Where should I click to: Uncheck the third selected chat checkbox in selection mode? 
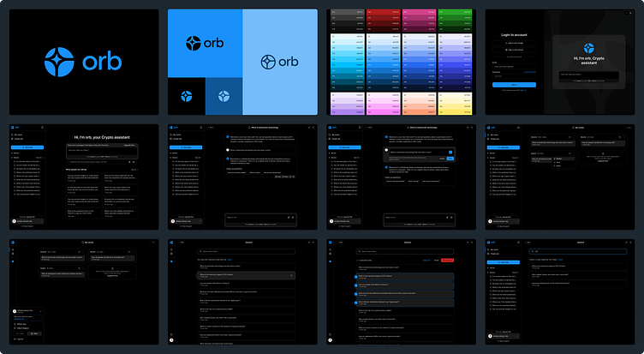pos(356,294)
